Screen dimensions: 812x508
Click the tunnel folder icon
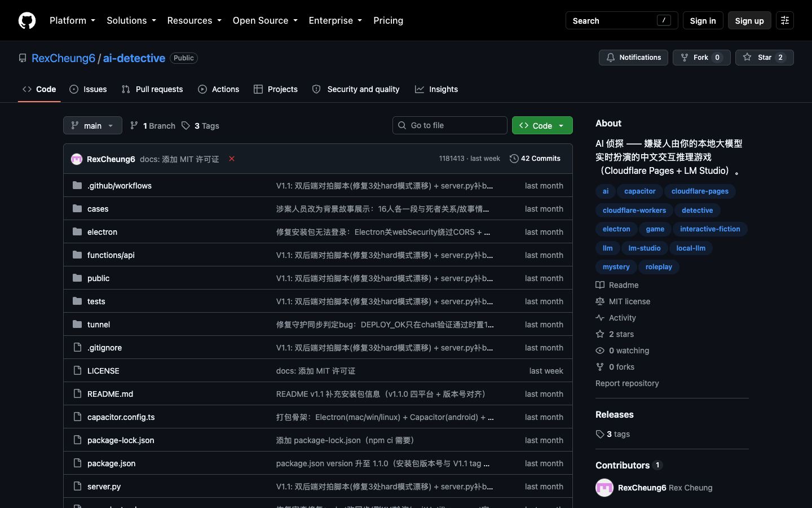click(77, 324)
